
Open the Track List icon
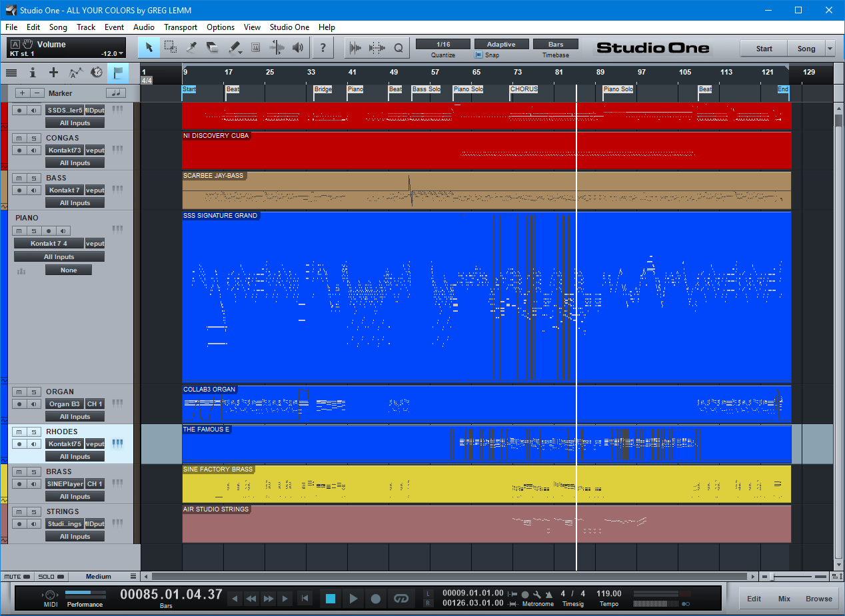coord(11,73)
